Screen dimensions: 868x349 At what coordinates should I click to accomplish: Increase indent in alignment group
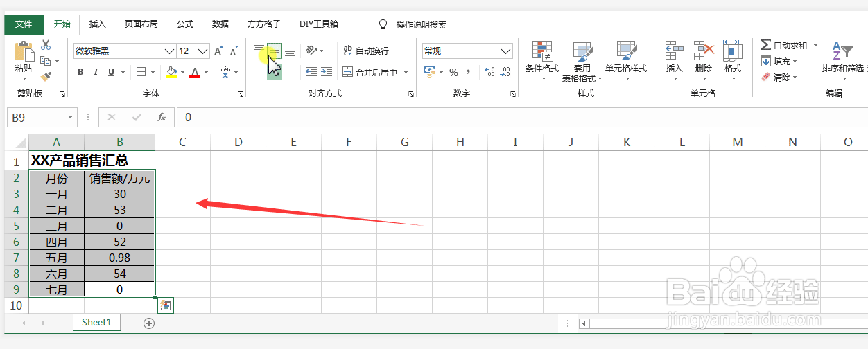[327, 72]
